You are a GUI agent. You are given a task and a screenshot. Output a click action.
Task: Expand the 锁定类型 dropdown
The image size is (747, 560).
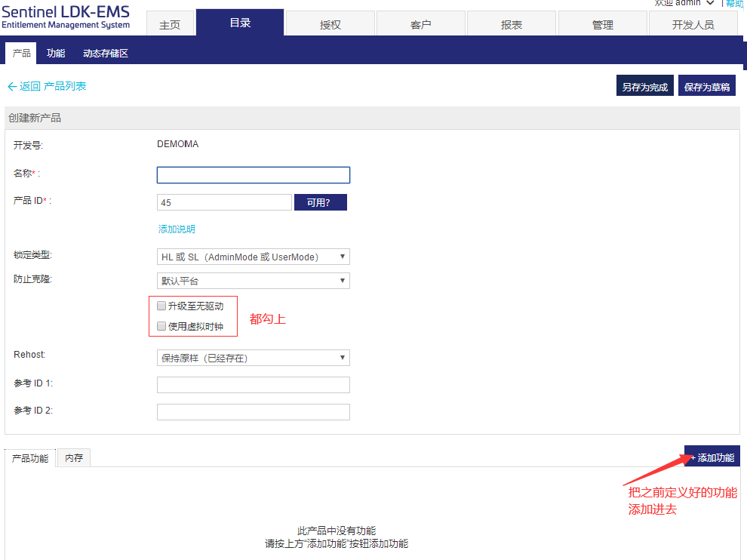point(253,257)
